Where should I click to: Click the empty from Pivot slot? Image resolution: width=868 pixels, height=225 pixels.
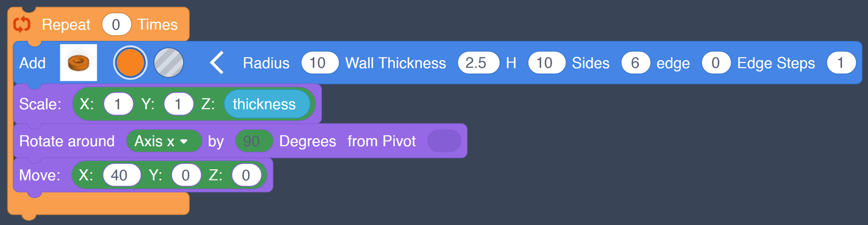point(444,142)
